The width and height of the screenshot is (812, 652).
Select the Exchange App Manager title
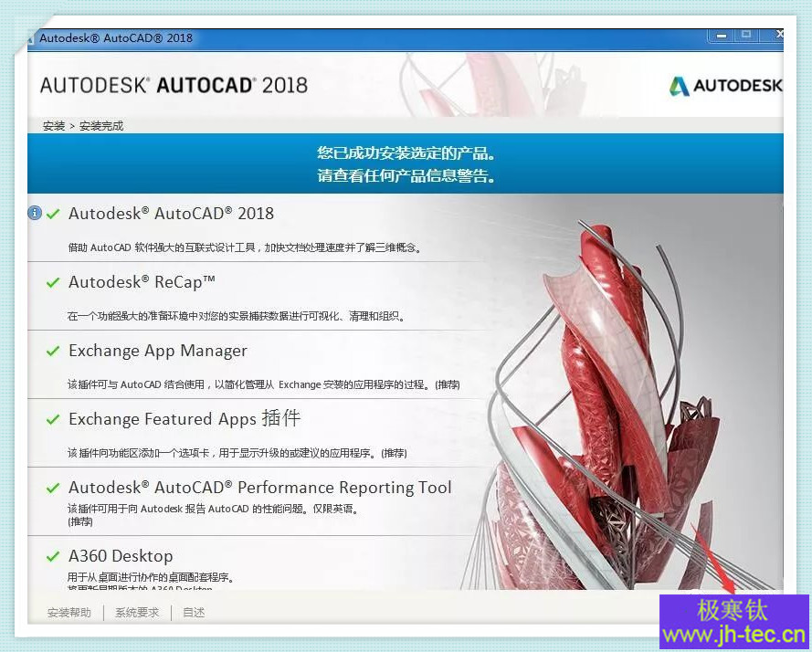click(x=158, y=352)
